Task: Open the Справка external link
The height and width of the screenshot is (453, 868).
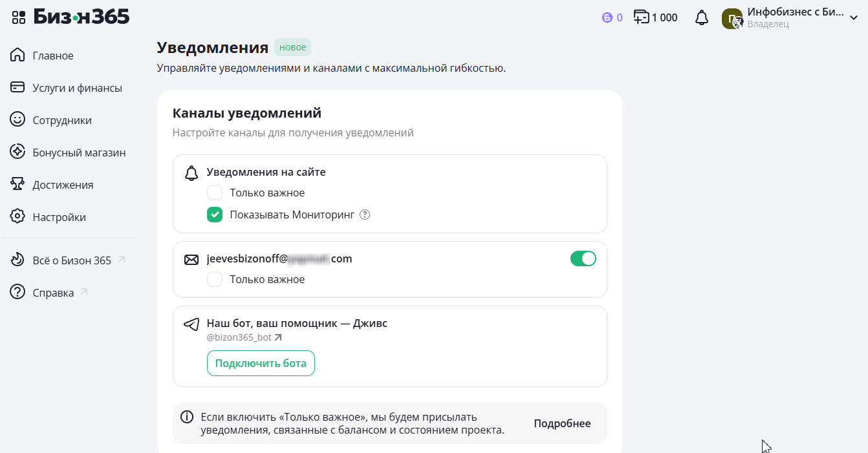Action: (53, 293)
